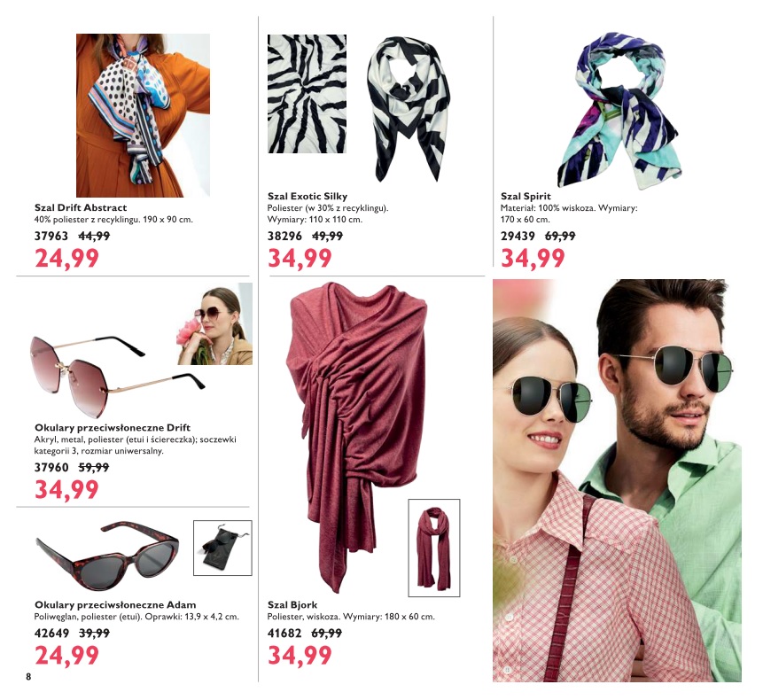
Task: Click the Szal Spirit scarf image
Action: pyautogui.click(x=620, y=111)
